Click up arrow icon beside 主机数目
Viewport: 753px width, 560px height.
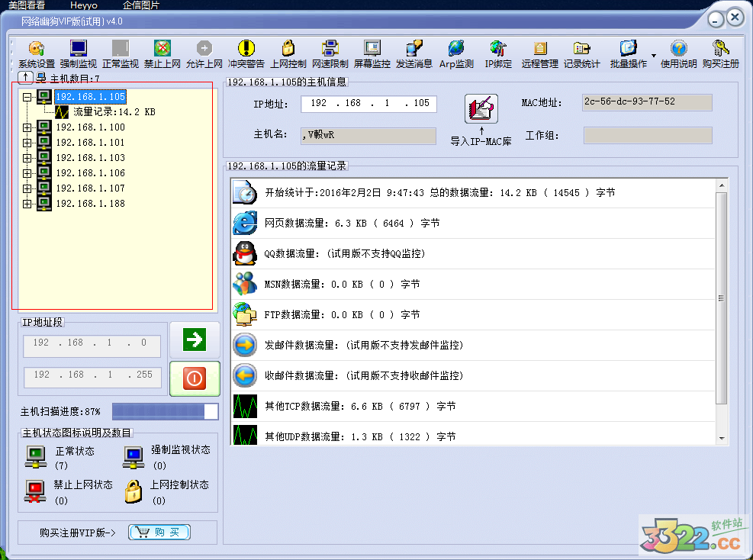point(25,77)
